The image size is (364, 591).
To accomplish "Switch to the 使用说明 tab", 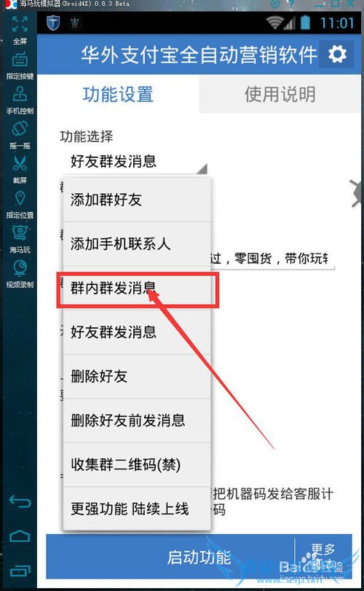I will coord(280,94).
